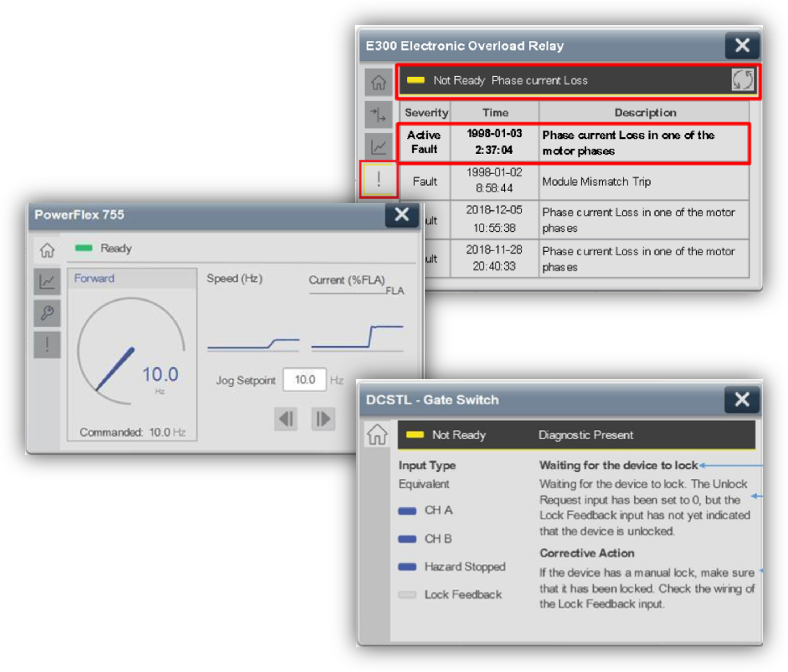Screen dimensions: 788x672
Task: Close the PowerFlex 755 window
Action: click(402, 215)
